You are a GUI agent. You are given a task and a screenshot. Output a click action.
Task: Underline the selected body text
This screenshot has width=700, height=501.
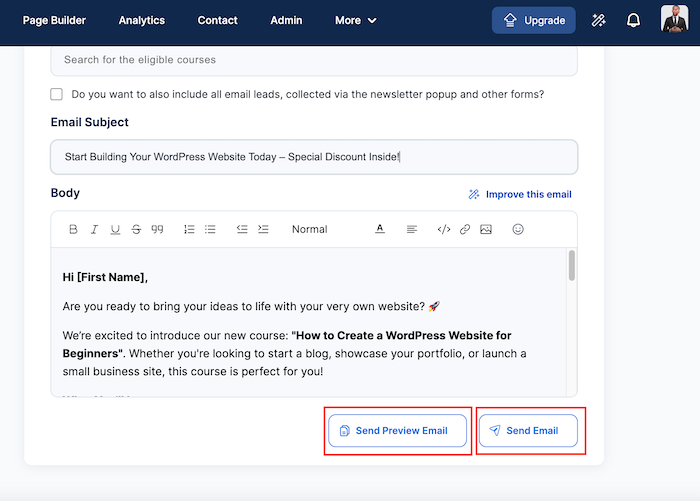[x=115, y=230]
